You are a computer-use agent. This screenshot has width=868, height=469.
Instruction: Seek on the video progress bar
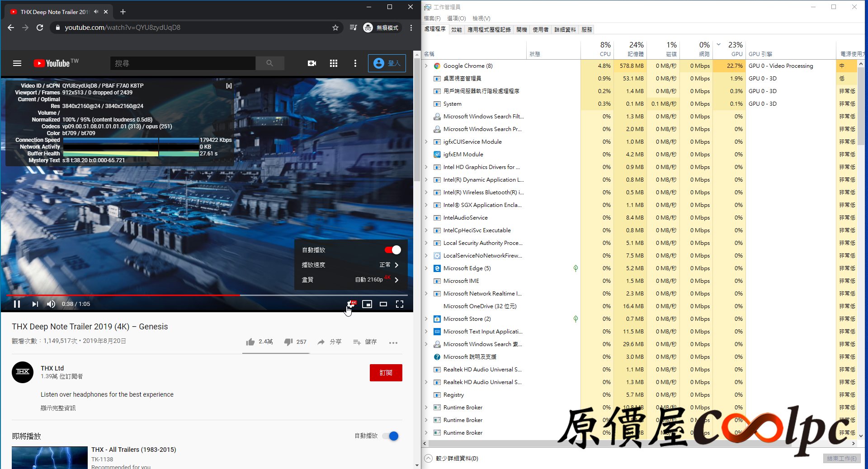(x=207, y=295)
